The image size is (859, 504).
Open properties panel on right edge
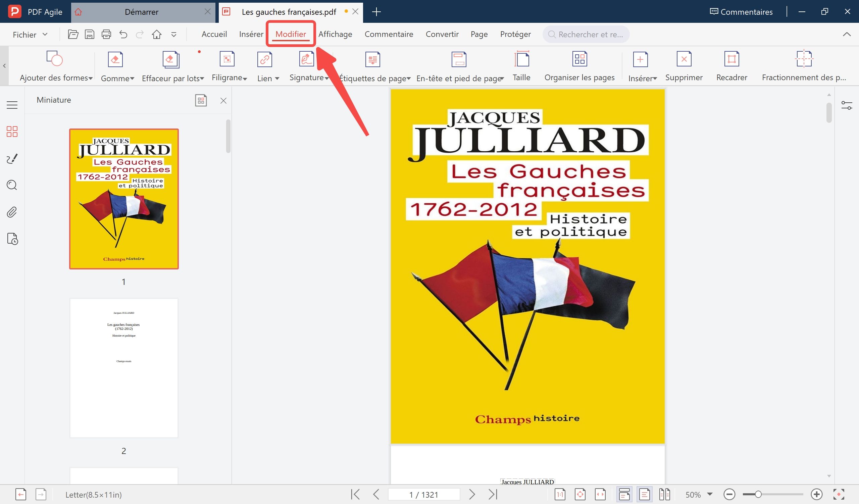(x=847, y=105)
